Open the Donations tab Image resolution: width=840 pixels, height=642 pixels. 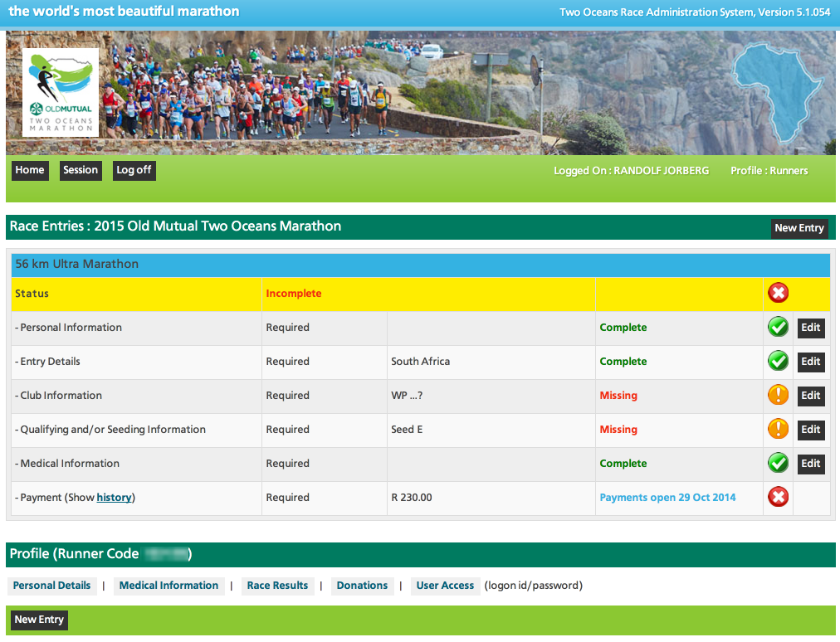pyautogui.click(x=362, y=586)
